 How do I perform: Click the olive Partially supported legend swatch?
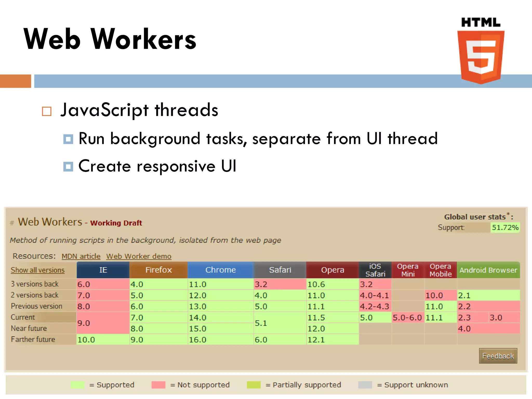(x=254, y=385)
